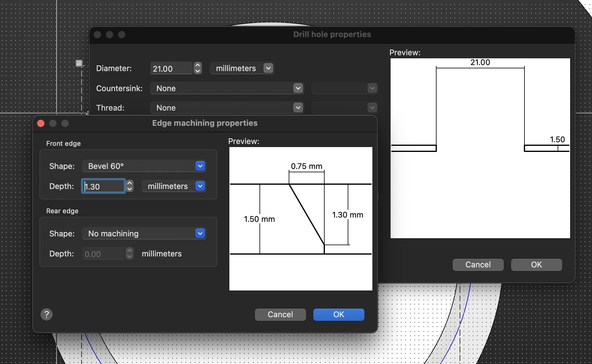Screen dimensions: 592x364
Task: Click the Diameter field in Drill hole properties
Action: (172, 68)
